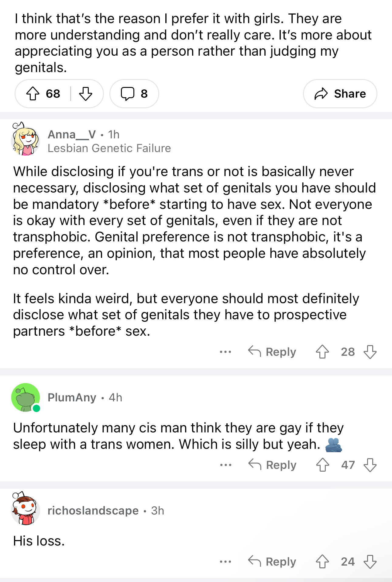Reply to PlumAny's comment

272,465
